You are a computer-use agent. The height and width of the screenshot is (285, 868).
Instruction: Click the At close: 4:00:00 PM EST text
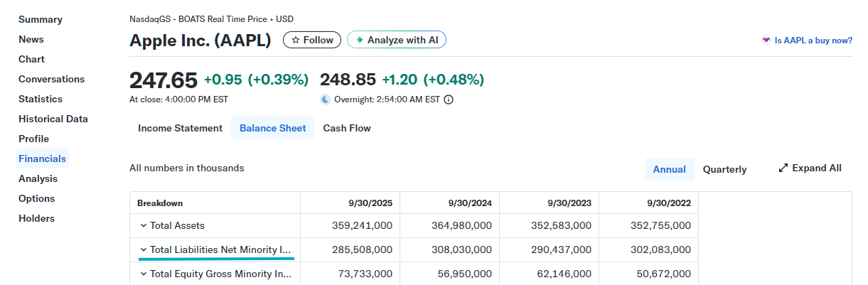point(178,100)
